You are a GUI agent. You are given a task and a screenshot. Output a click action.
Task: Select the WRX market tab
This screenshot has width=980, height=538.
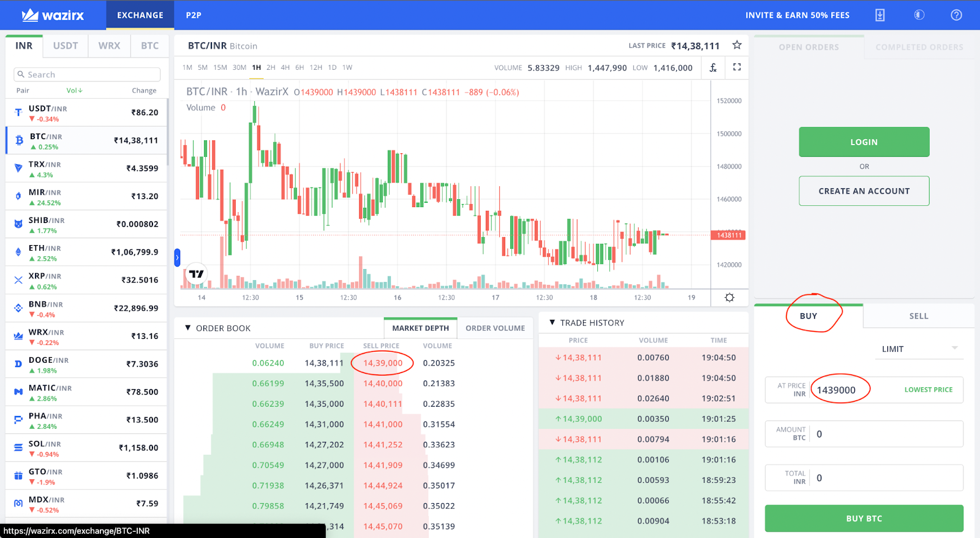click(110, 46)
